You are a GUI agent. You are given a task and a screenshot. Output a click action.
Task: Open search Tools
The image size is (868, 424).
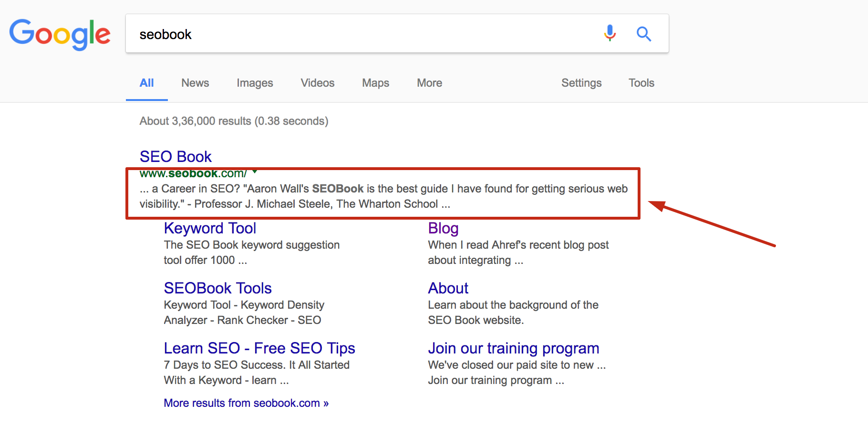click(x=641, y=83)
